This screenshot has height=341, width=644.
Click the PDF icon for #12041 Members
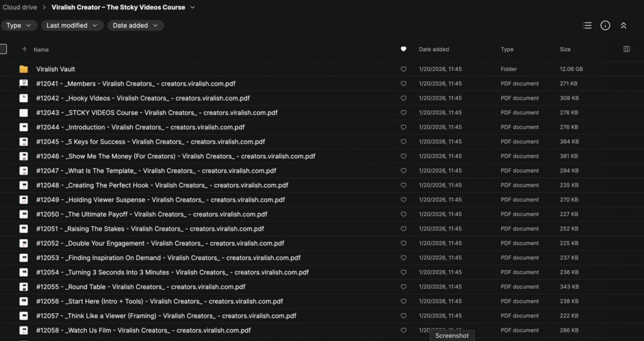pyautogui.click(x=24, y=84)
